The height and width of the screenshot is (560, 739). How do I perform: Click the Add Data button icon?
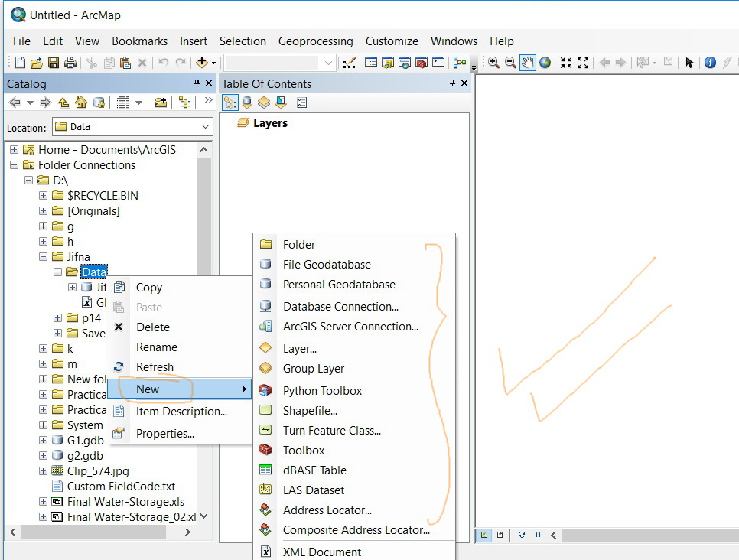click(202, 62)
